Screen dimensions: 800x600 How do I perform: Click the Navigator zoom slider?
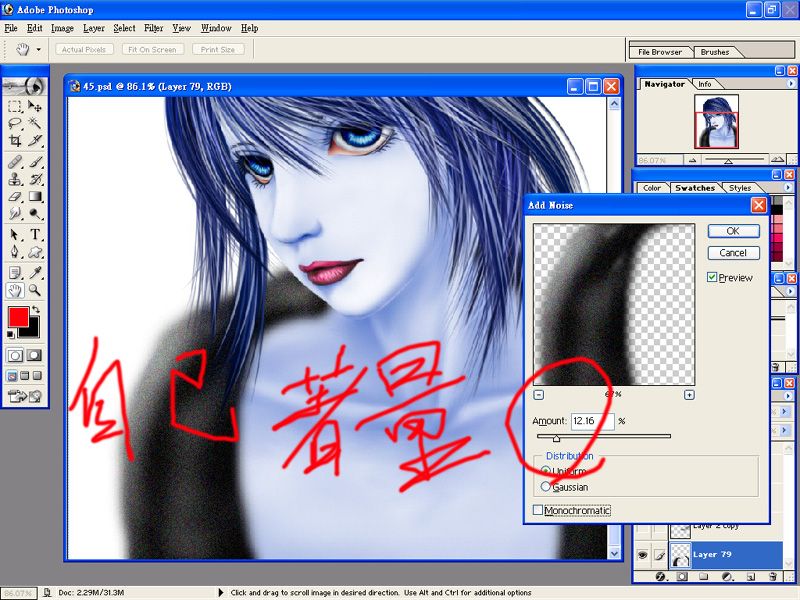click(729, 160)
